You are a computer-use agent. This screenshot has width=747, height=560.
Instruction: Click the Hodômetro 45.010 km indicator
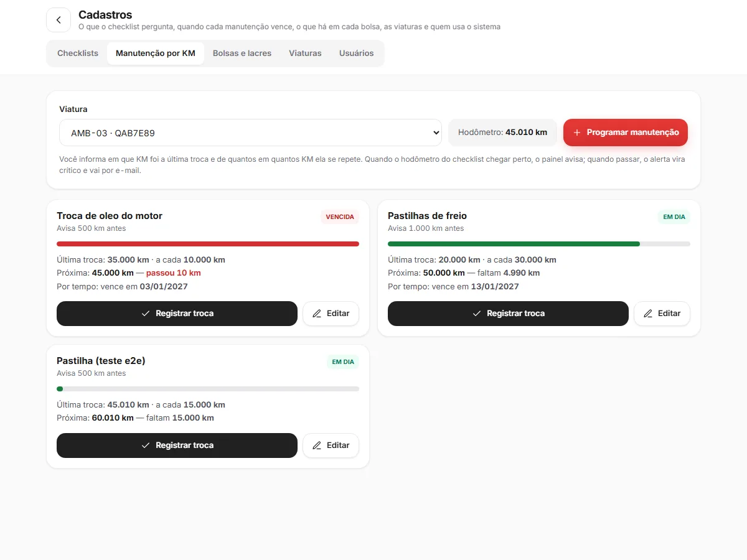(x=502, y=133)
